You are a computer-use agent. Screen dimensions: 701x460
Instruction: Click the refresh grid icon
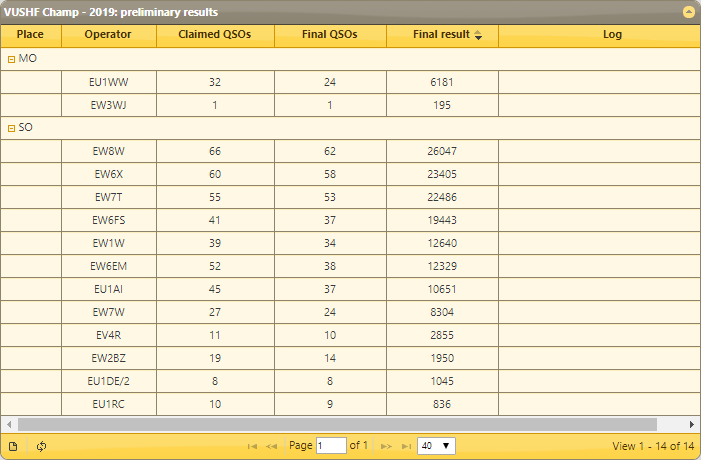point(41,446)
